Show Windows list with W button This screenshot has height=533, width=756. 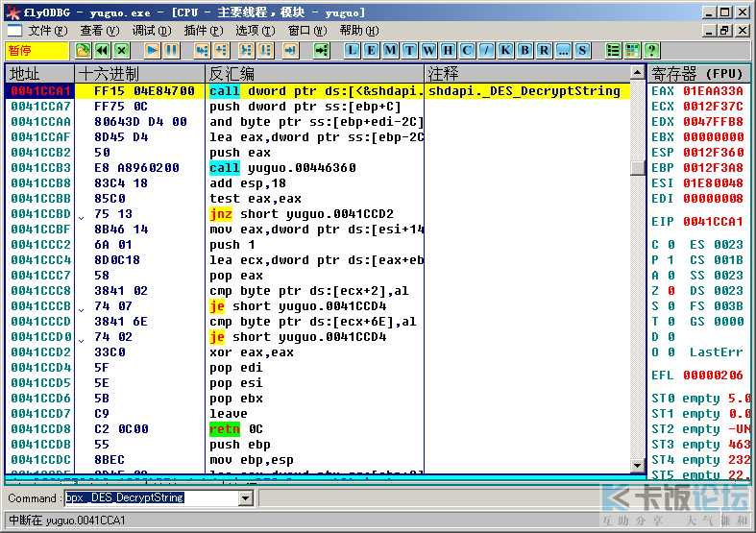[428, 50]
